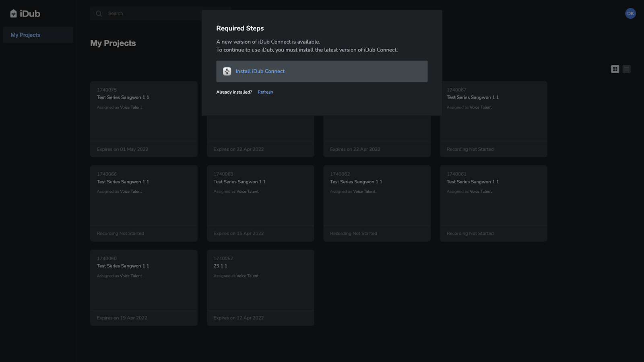The height and width of the screenshot is (362, 644).
Task: Open the DK user avatar menu
Action: point(630,14)
